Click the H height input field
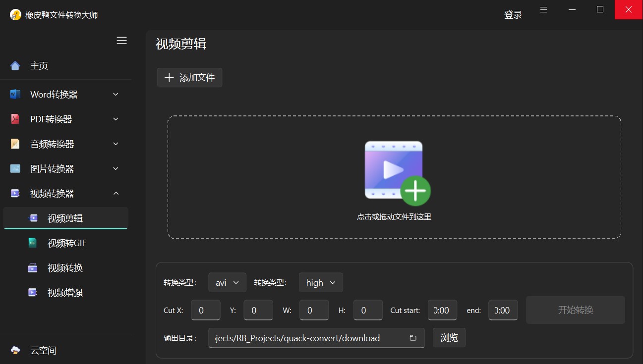 click(x=368, y=310)
